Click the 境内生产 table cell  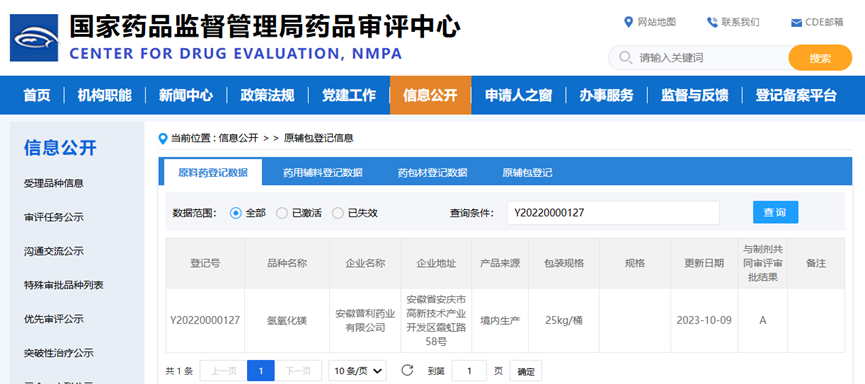[x=500, y=320]
